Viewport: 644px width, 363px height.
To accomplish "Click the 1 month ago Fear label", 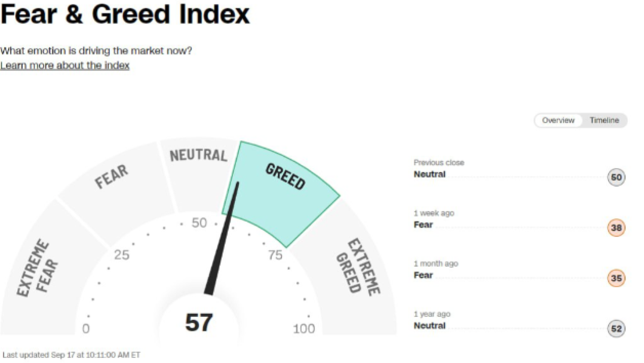I will tap(423, 275).
